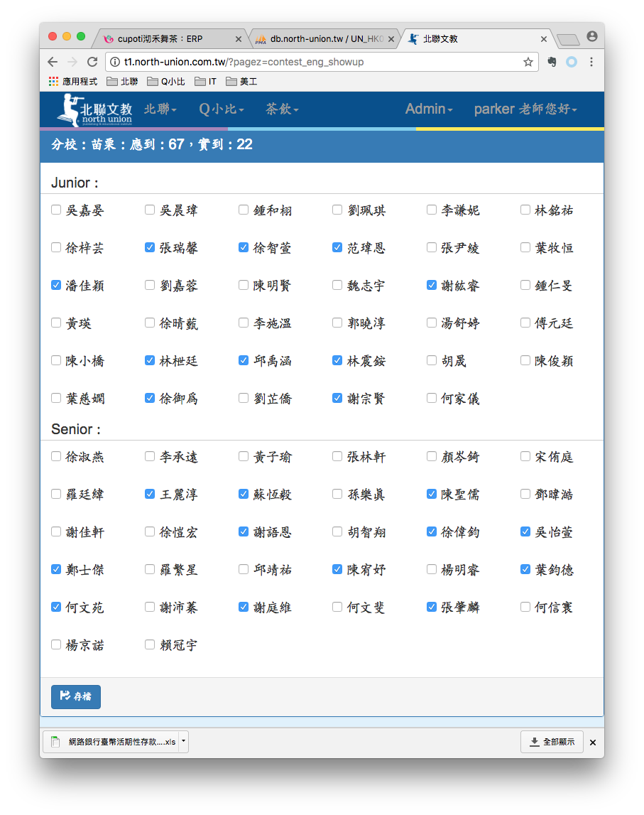The height and width of the screenshot is (815, 644).
Task: Click the browser back arrow icon
Action: point(53,62)
